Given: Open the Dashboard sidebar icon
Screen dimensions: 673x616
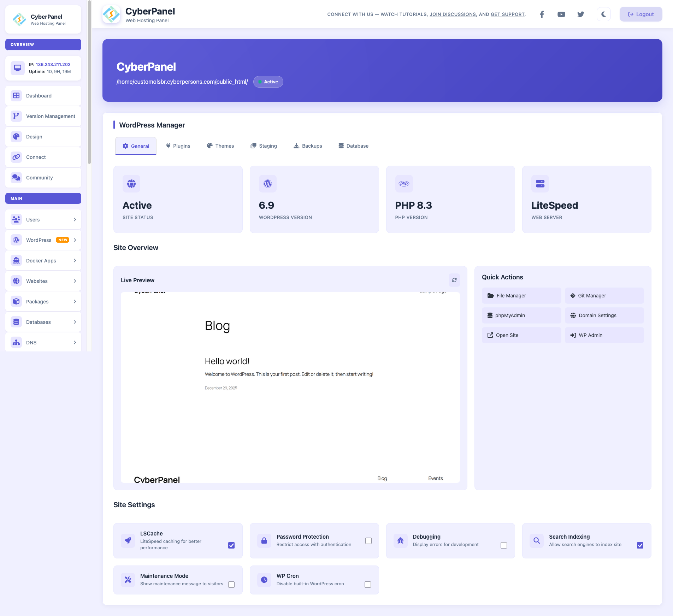Looking at the screenshot, I should [x=16, y=95].
